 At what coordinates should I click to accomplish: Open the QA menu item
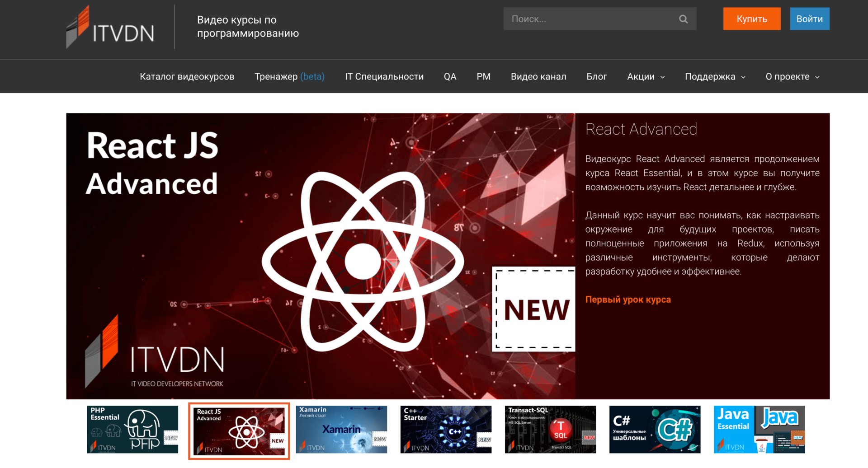tap(450, 77)
